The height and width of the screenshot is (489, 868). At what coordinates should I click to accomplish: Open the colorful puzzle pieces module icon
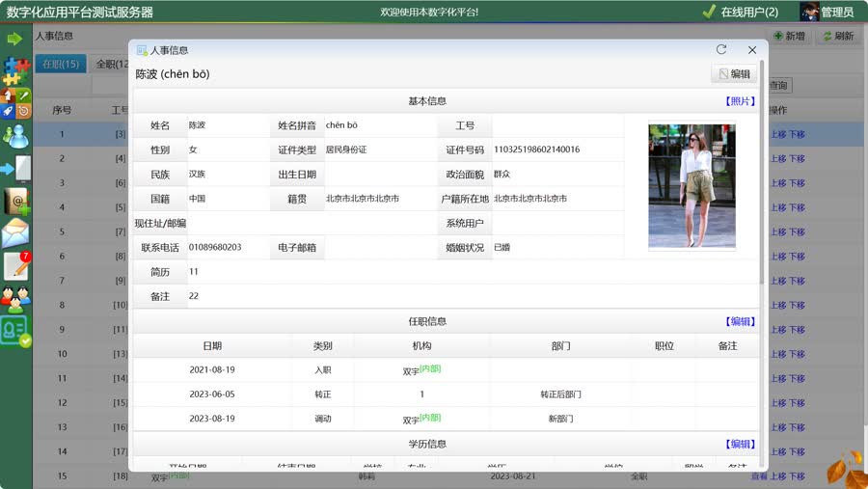[14, 70]
